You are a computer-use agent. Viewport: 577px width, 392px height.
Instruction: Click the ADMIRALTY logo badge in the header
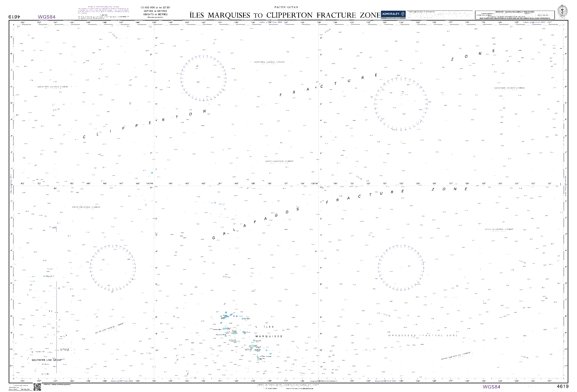tap(393, 15)
